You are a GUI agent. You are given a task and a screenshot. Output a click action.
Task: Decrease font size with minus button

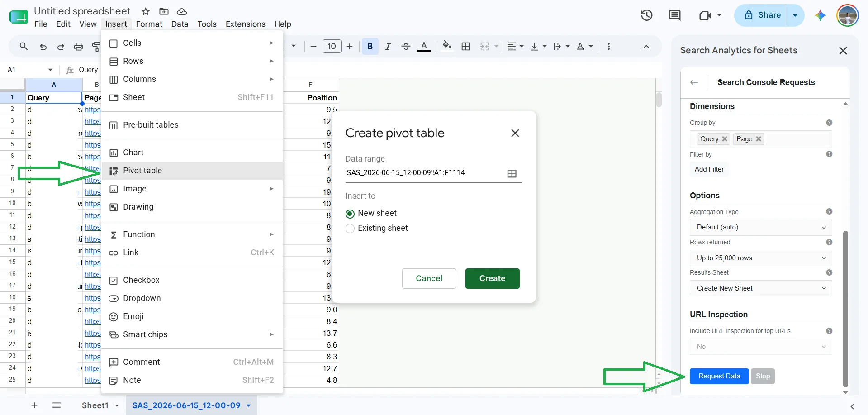[313, 46]
